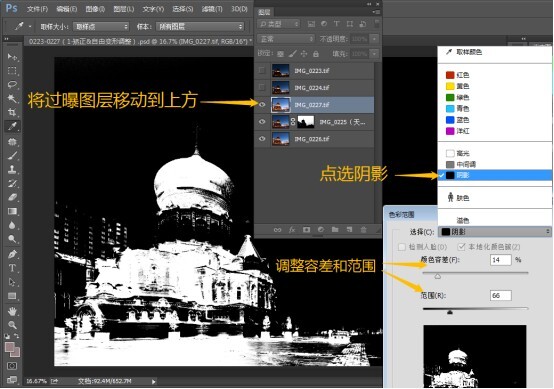Create new layer icon

tap(349, 230)
